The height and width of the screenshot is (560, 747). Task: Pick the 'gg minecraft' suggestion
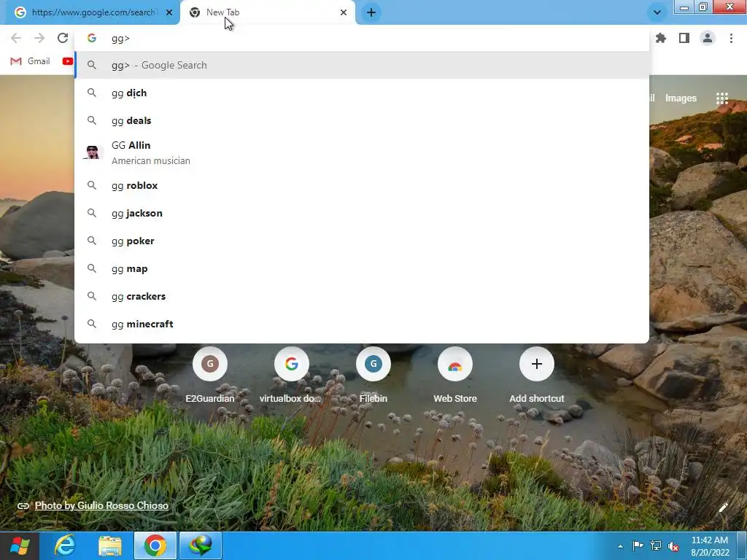pos(362,324)
